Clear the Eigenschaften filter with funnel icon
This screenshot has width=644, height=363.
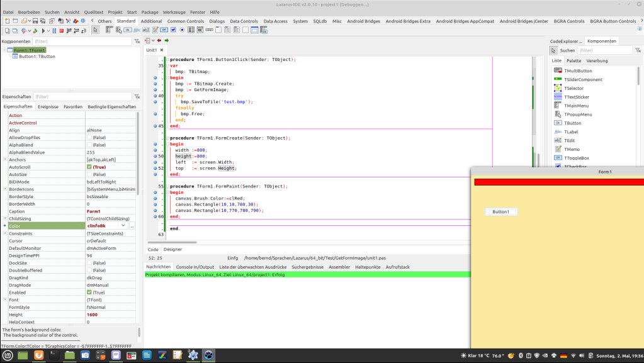click(137, 96)
